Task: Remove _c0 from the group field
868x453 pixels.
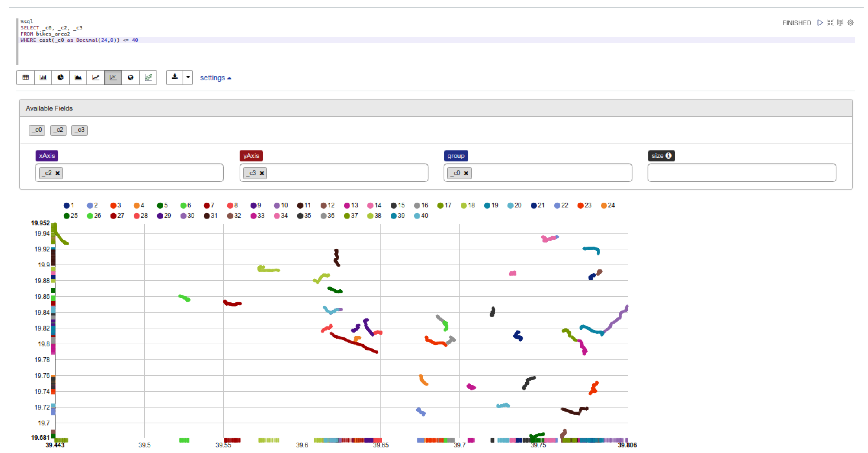Action: pos(466,173)
